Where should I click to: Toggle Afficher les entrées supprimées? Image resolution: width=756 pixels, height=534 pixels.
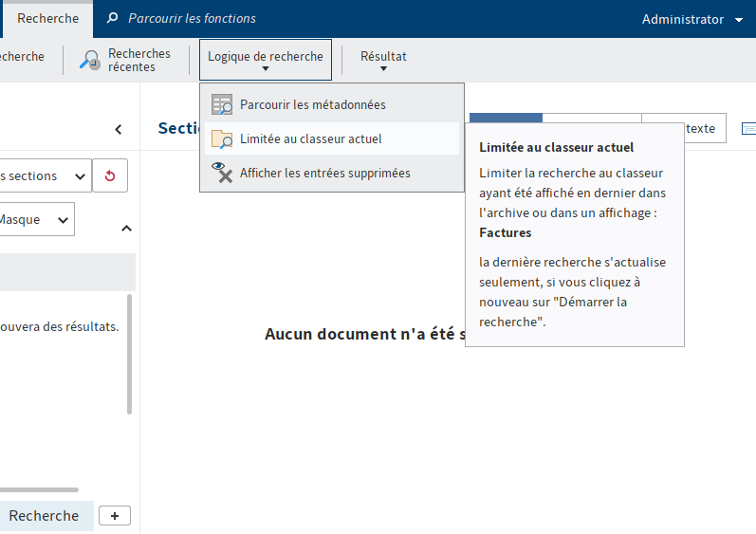(x=332, y=173)
